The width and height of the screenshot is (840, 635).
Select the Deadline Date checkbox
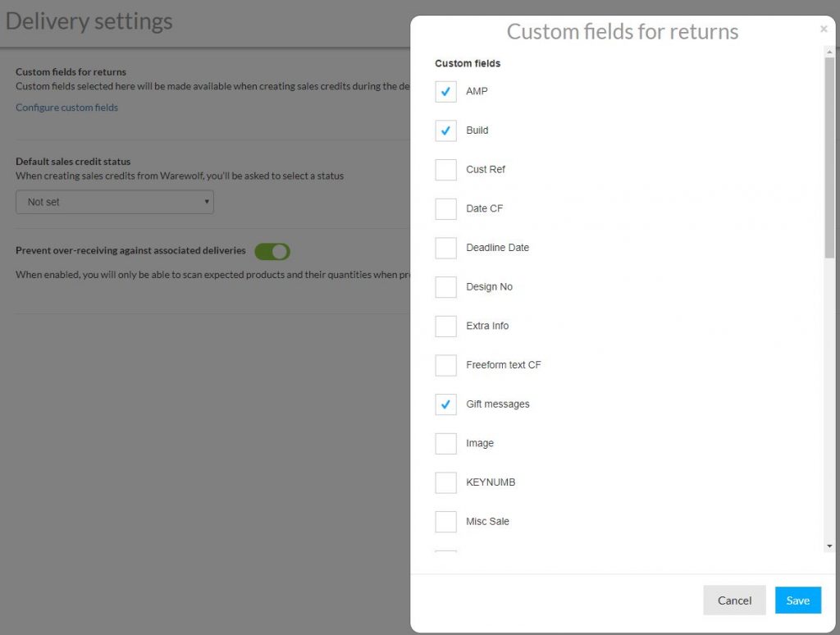click(x=445, y=247)
